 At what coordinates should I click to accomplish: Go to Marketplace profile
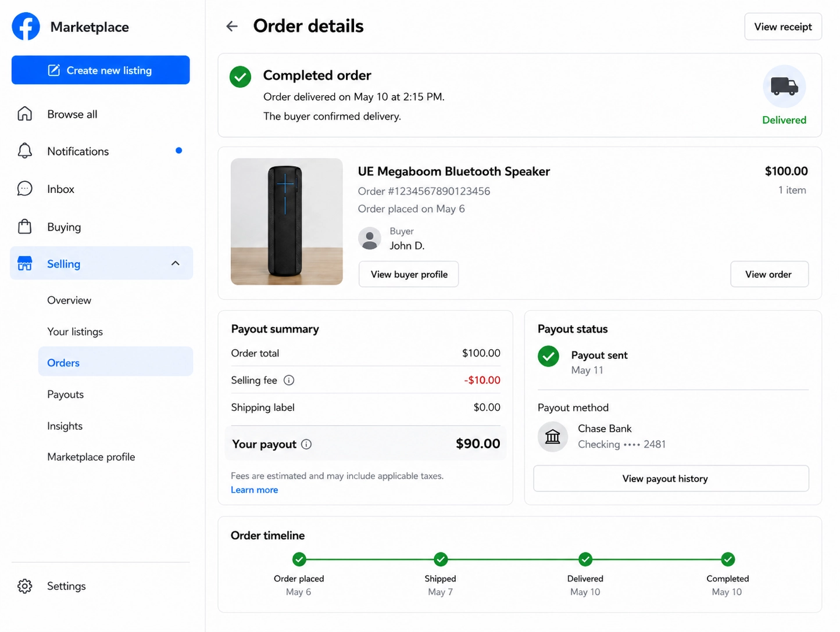pyautogui.click(x=91, y=457)
